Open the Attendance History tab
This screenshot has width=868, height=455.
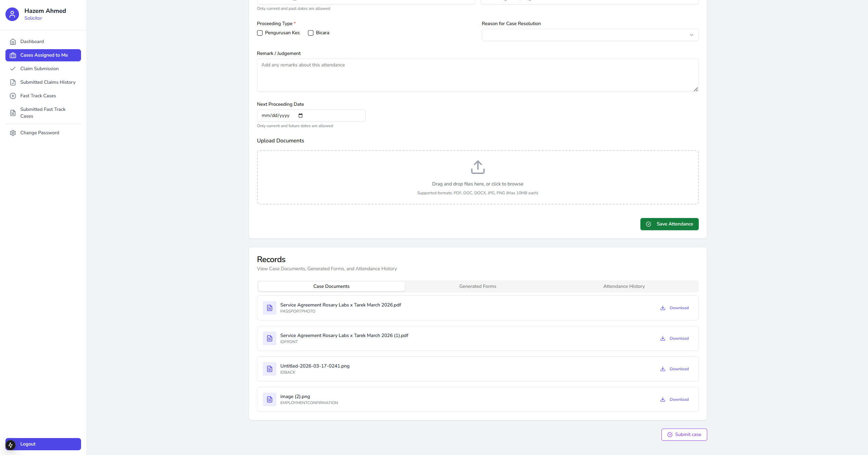(x=624, y=286)
